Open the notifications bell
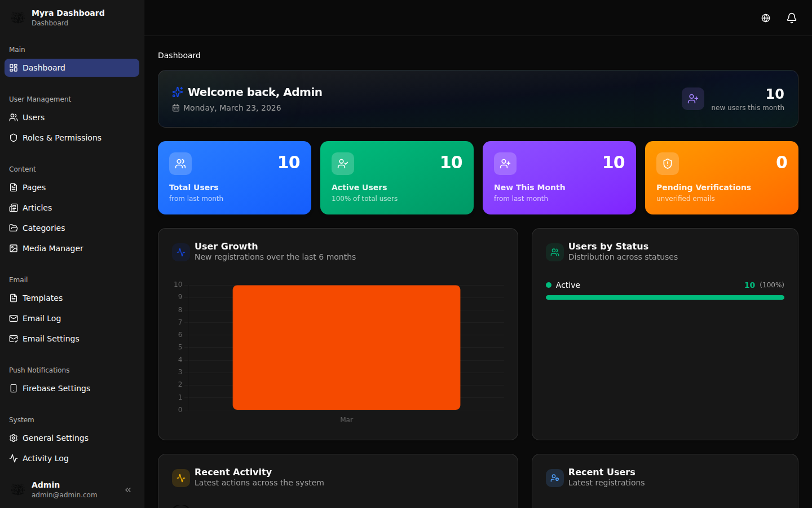Image resolution: width=812 pixels, height=508 pixels. point(792,18)
